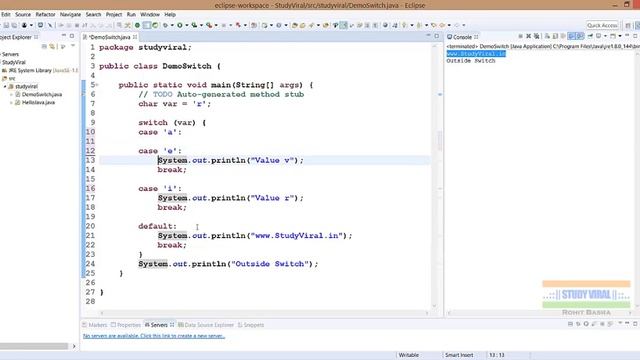Screen dimensions: 640x360
Task: Click the Writable status bar entry
Action: pyautogui.click(x=409, y=355)
